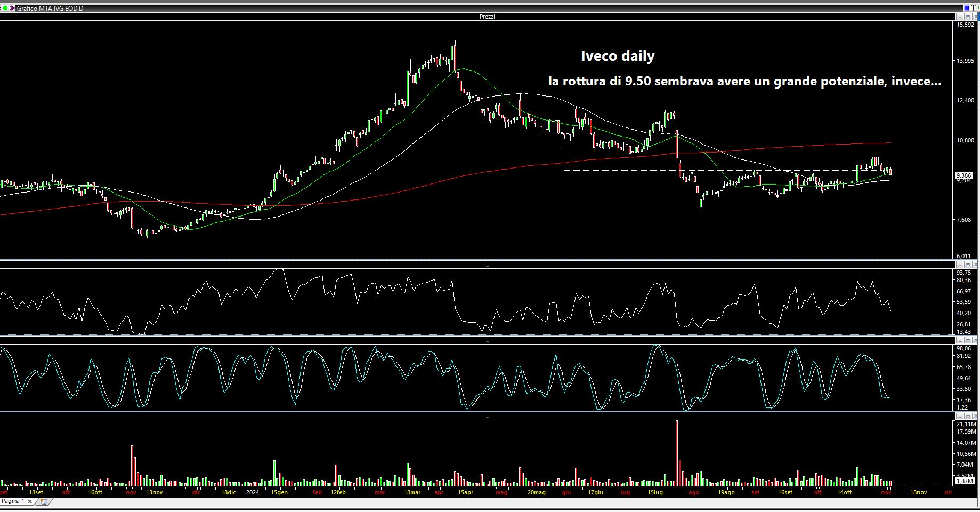Click the 18nov date axis label
This screenshot has height=512, width=980.
(918, 492)
